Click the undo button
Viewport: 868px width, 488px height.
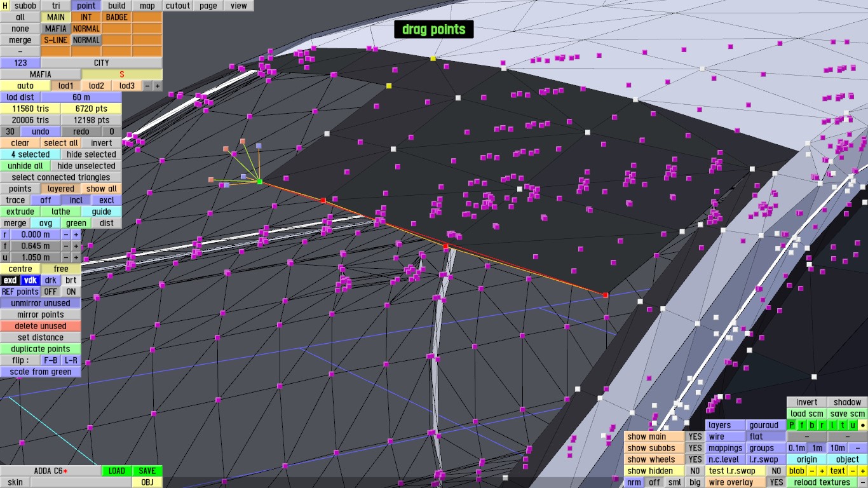pos(41,132)
